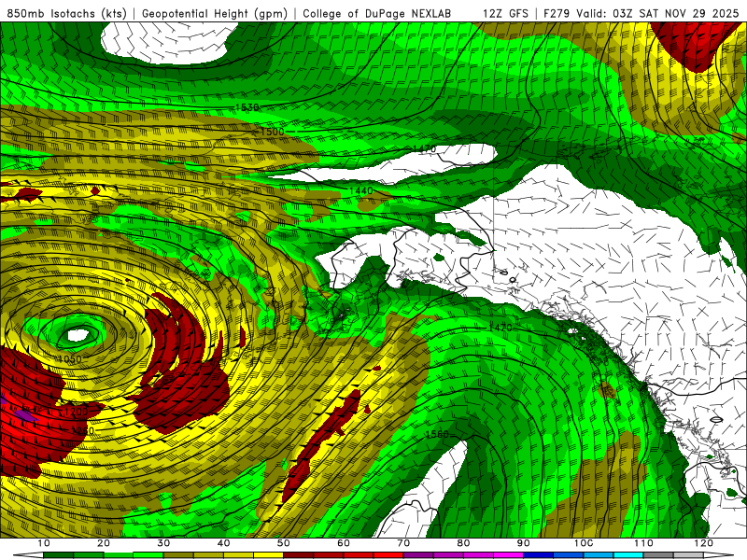Click the 110 knot label on color scale
This screenshot has width=747, height=560.
643,543
